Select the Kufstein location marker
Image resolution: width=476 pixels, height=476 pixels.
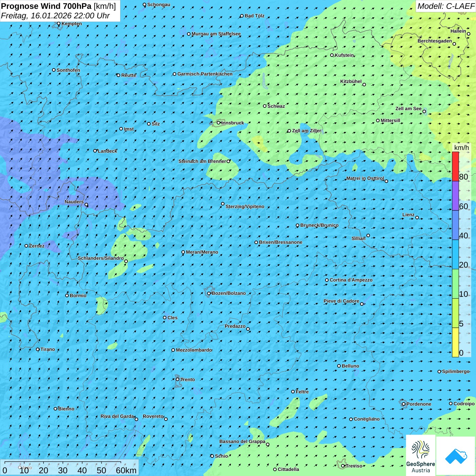point(332,55)
